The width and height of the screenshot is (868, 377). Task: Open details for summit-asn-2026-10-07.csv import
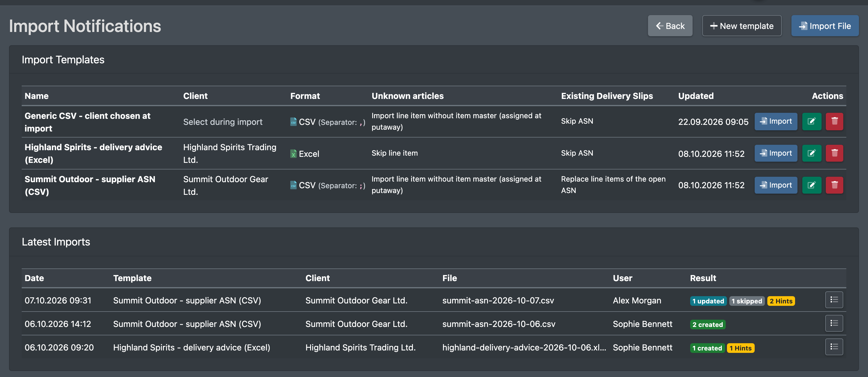click(834, 300)
